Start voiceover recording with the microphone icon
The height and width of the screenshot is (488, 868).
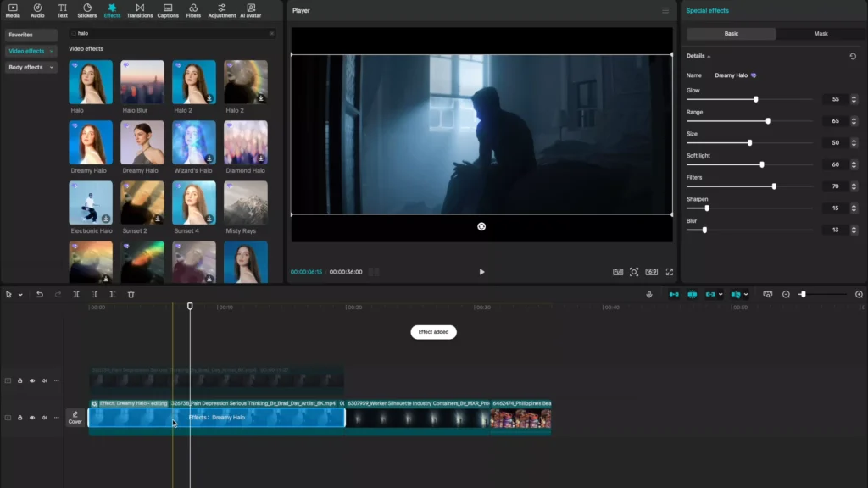click(x=649, y=294)
